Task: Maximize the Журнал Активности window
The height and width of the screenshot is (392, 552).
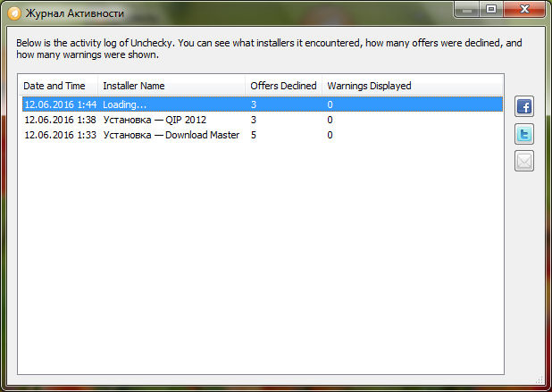Action: pyautogui.click(x=491, y=10)
